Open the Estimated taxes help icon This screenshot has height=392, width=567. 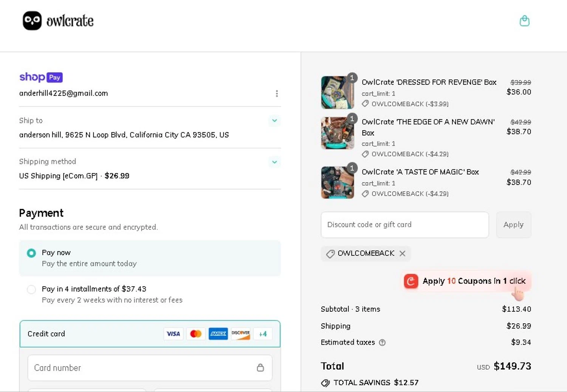click(382, 342)
